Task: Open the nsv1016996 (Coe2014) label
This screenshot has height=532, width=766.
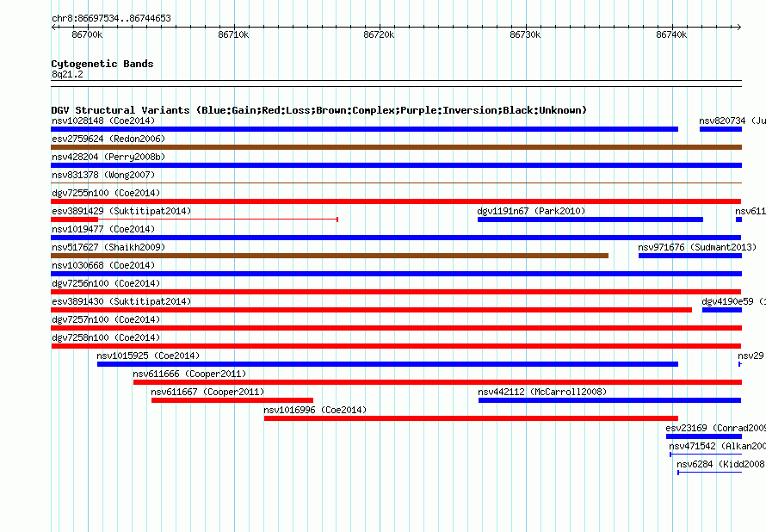Action: point(315,410)
